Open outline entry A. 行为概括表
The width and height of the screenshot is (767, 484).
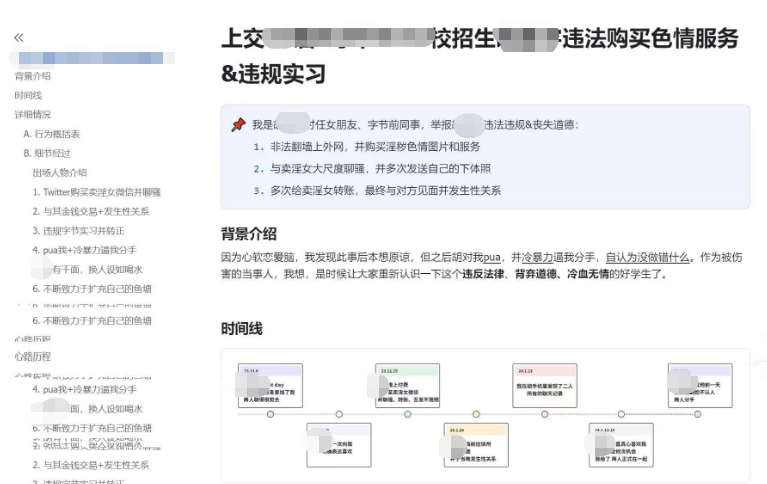tap(52, 134)
